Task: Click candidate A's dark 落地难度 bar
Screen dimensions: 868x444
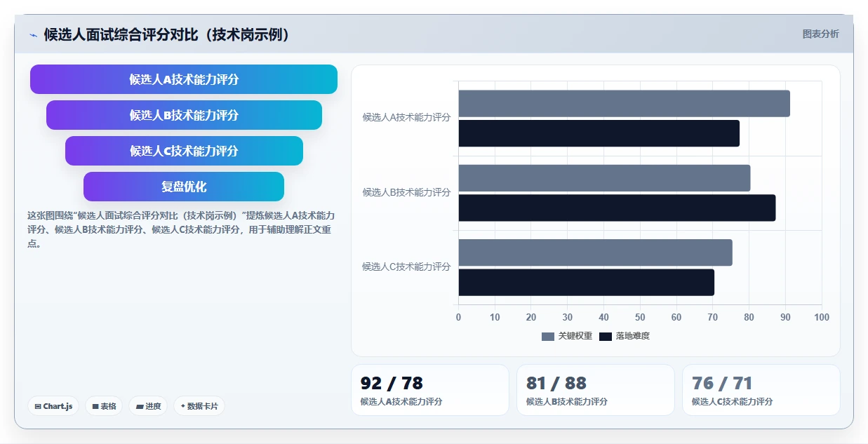Action: click(599, 133)
